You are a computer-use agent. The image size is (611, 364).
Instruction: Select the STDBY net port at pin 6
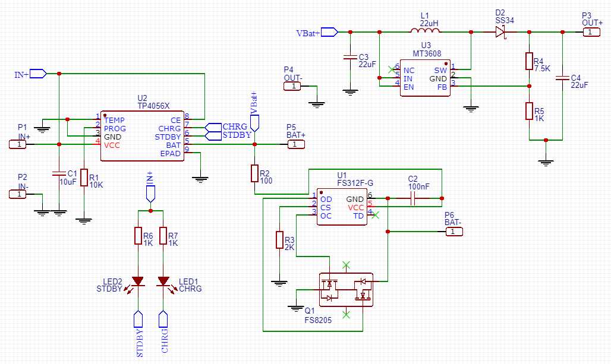[213, 135]
